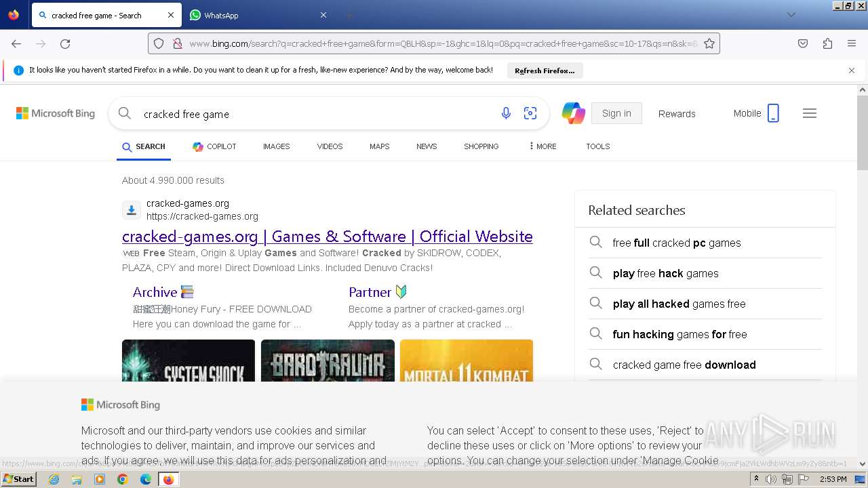The height and width of the screenshot is (488, 868).
Task: Launch Internet Explorer from taskbar
Action: tap(54, 479)
